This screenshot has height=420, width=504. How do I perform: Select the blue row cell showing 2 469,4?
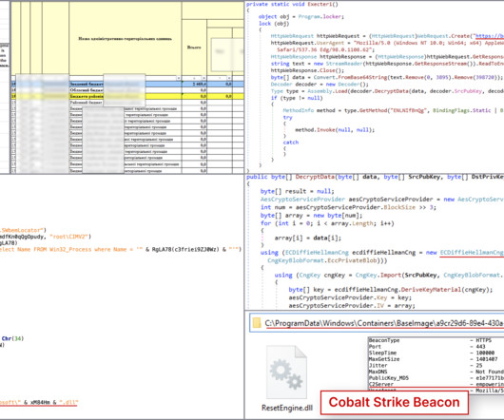tap(194, 84)
